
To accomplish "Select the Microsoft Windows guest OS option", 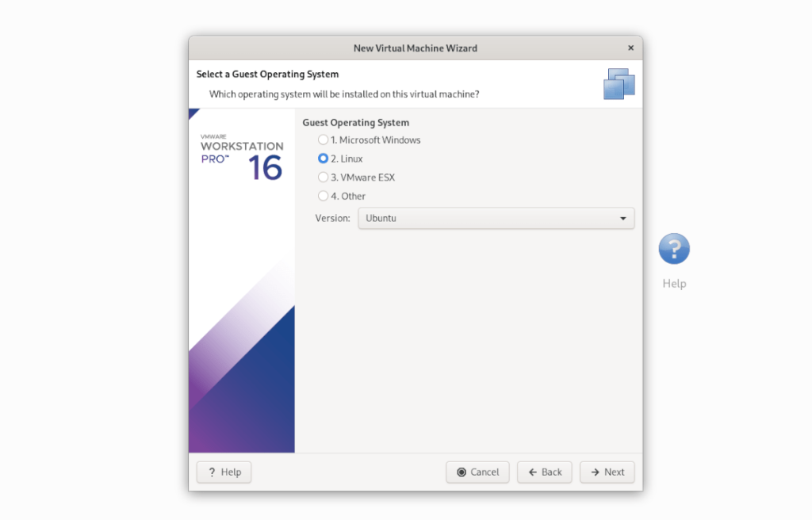I will tap(323, 139).
